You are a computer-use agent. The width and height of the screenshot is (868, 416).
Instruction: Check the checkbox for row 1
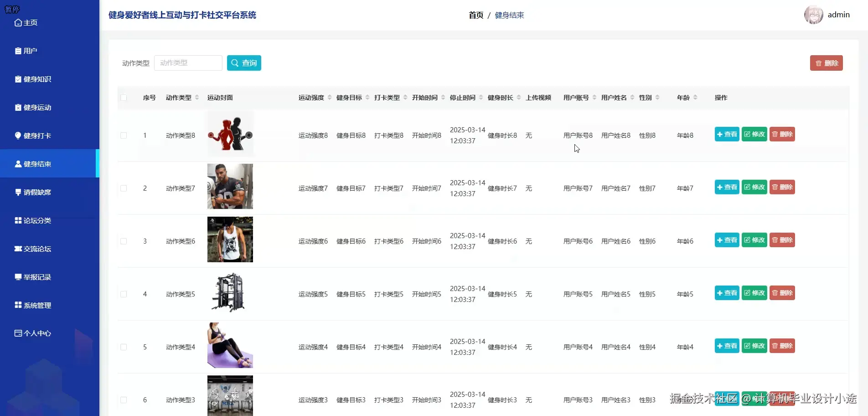pos(124,135)
